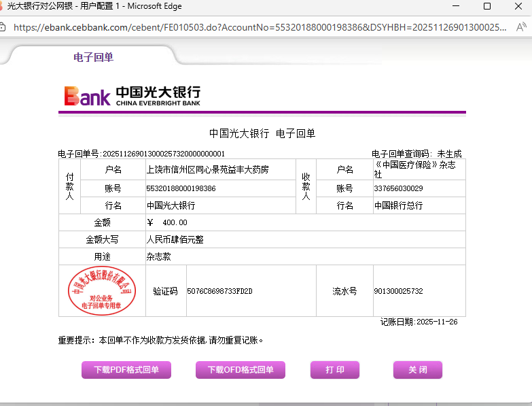Download receipt via 下载PDF格式回单 button
This screenshot has width=532, height=406.
(126, 370)
